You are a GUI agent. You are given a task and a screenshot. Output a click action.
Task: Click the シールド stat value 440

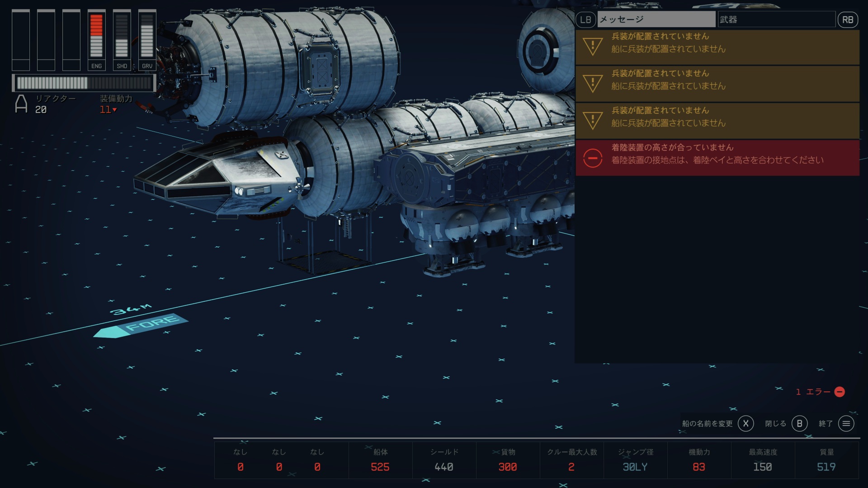[x=444, y=467]
